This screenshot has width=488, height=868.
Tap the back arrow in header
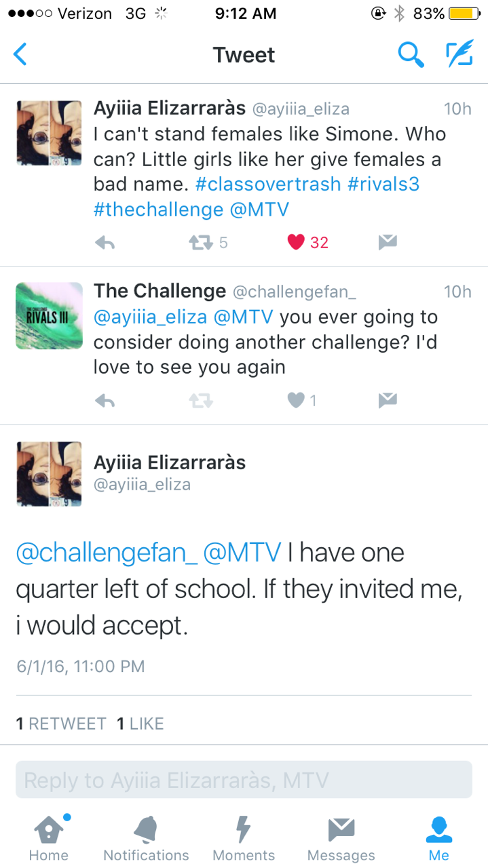20,54
